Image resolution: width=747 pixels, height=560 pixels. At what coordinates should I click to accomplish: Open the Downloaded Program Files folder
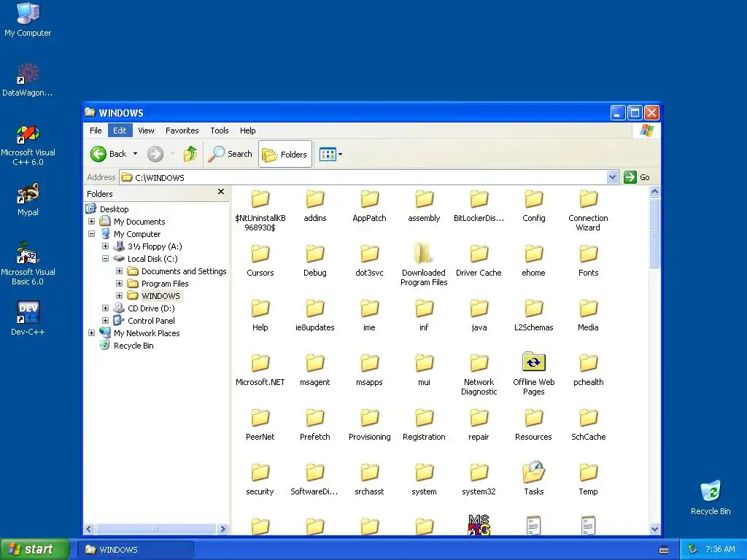coord(424,263)
